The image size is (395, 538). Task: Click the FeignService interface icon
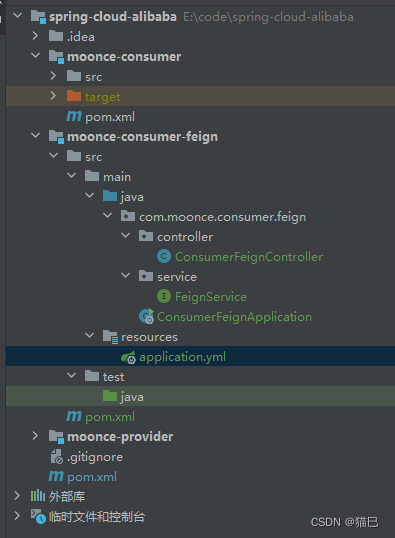click(164, 296)
